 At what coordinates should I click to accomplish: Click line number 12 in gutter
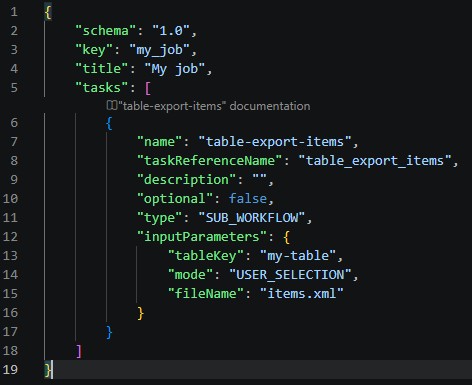tap(10, 237)
